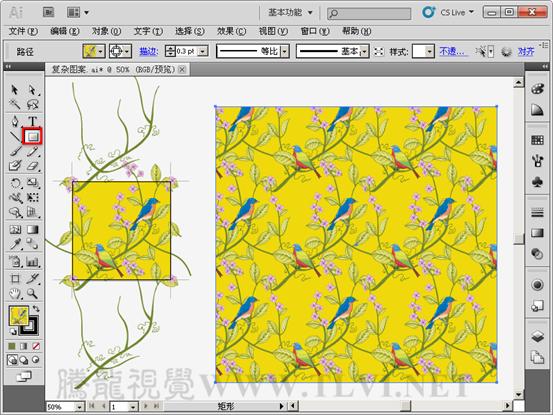The height and width of the screenshot is (415, 553).
Task: Open stroke color dropdown in control bar
Action: pos(127,51)
